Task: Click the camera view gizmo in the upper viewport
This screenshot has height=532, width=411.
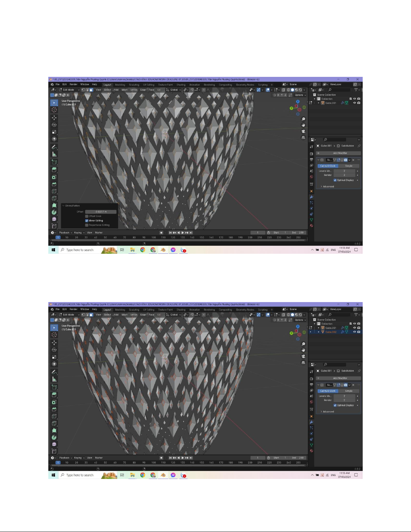Action: [x=303, y=131]
